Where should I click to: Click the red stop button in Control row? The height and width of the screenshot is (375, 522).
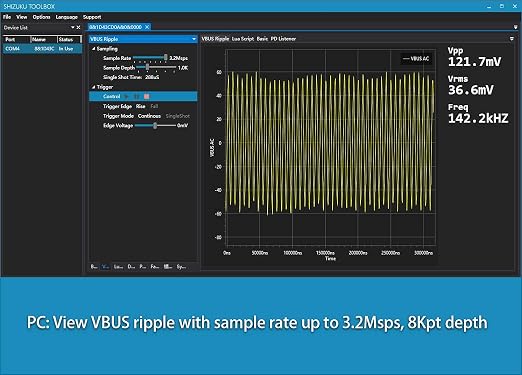[147, 96]
